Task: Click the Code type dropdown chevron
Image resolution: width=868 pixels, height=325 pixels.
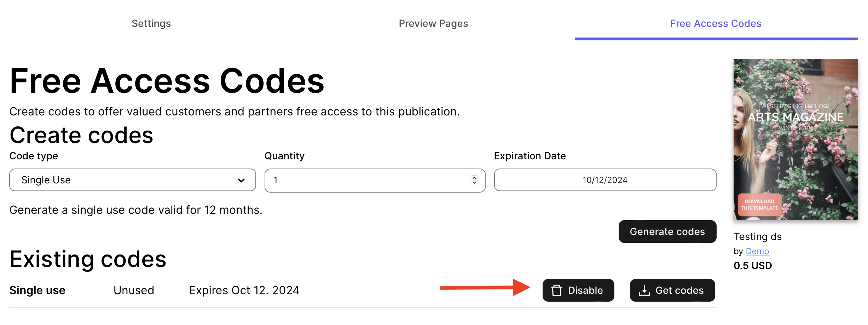Action: 241,180
